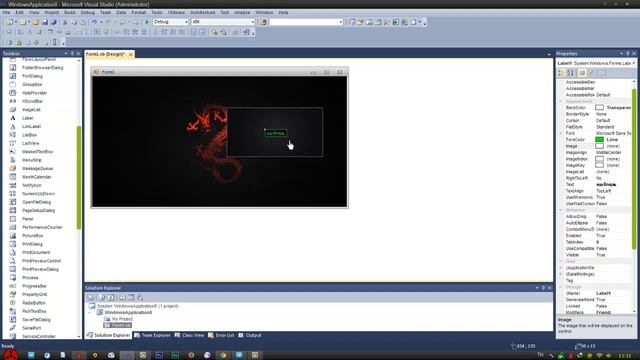Viewport: 640px width, 360px height.
Task: Select the GroupBox tool in Toolbox
Action: pyautogui.click(x=32, y=84)
